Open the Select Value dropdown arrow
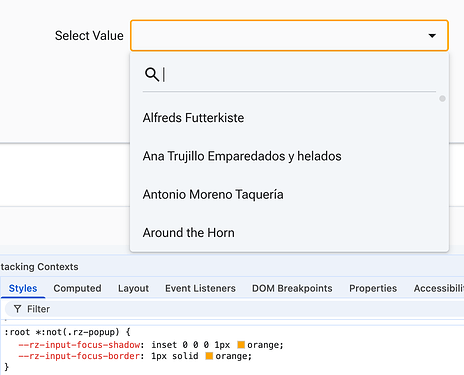Viewport: 464px width, 375px height. click(432, 36)
